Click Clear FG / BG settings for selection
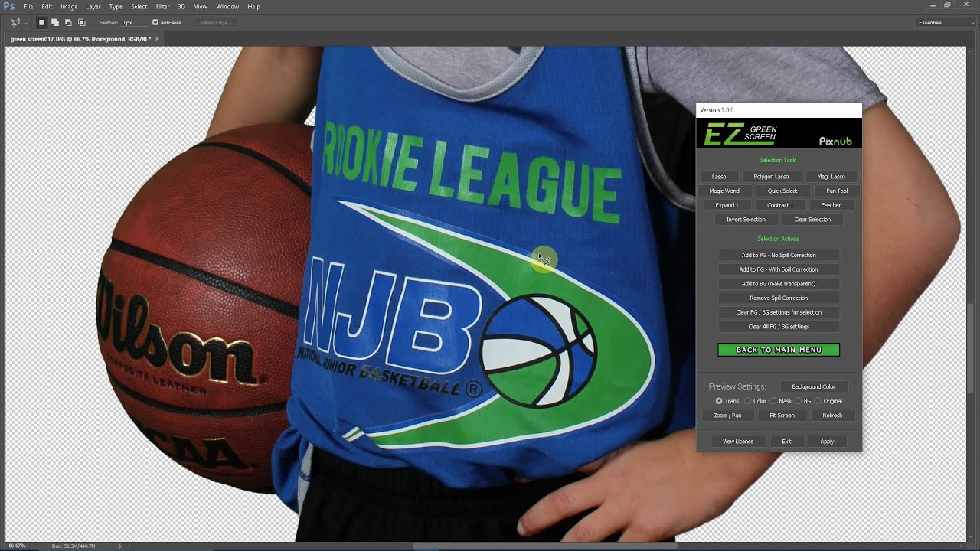 779,312
